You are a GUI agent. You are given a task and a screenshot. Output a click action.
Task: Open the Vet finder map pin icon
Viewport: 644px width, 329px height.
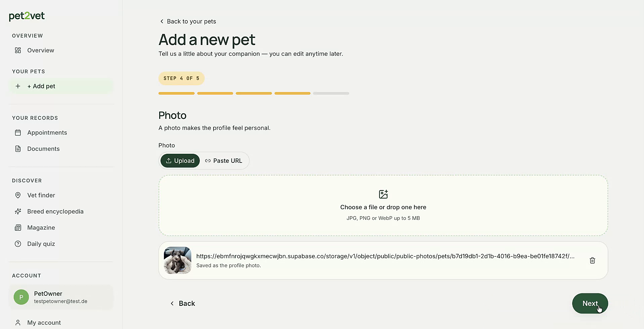tap(18, 195)
